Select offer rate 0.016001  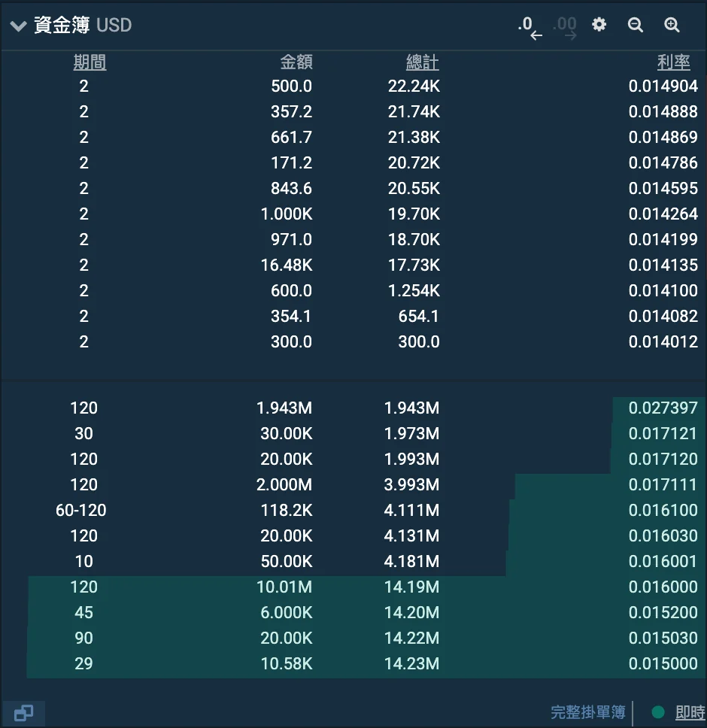tap(663, 561)
